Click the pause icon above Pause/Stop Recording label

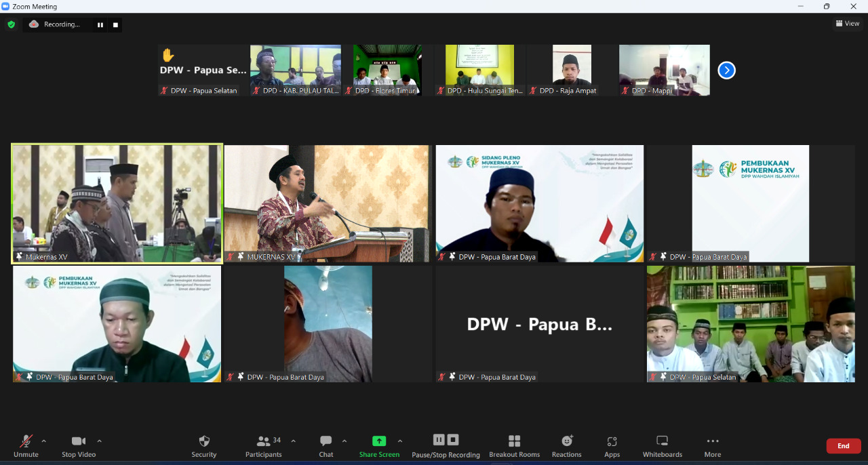coord(439,440)
